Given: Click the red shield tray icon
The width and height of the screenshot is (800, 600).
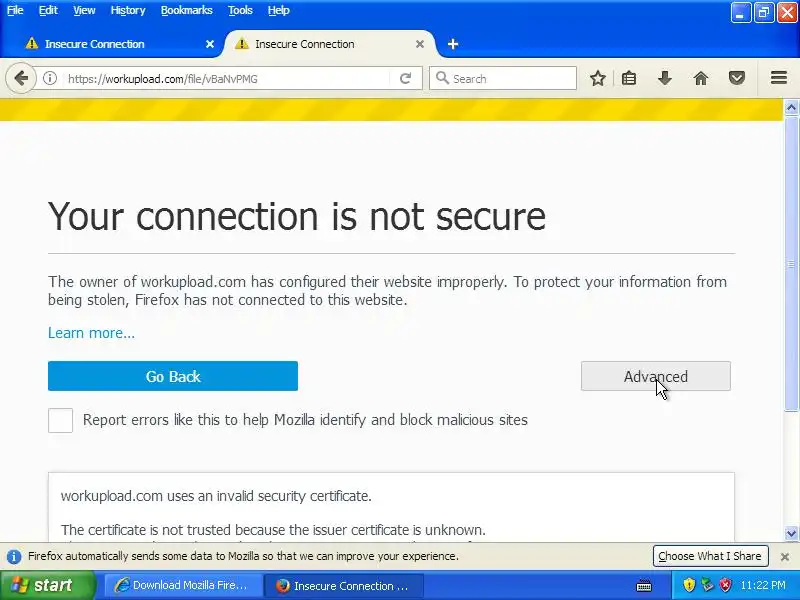Looking at the screenshot, I should coord(725,585).
